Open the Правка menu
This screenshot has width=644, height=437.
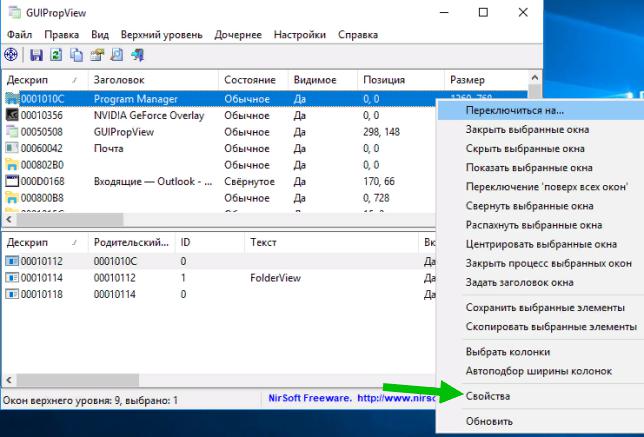pyautogui.click(x=62, y=34)
